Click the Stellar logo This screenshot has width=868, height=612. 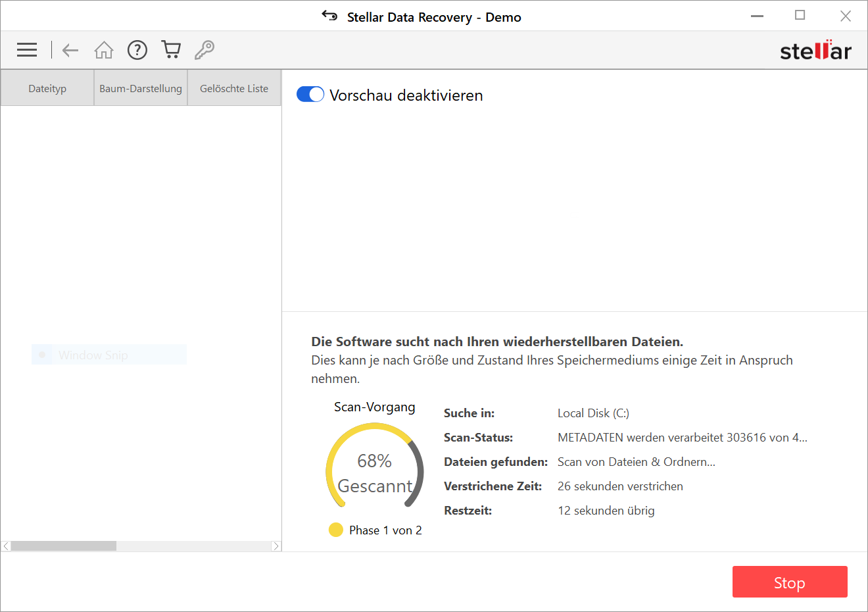point(815,50)
